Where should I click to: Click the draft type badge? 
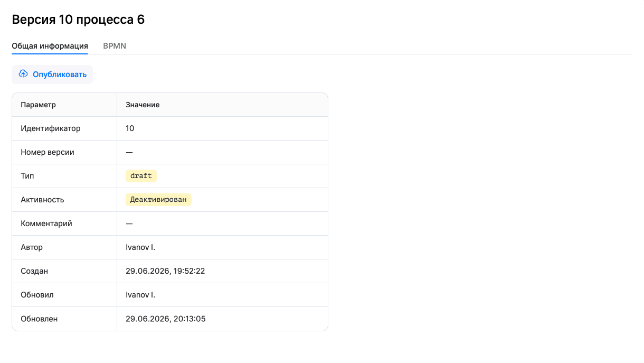(141, 176)
